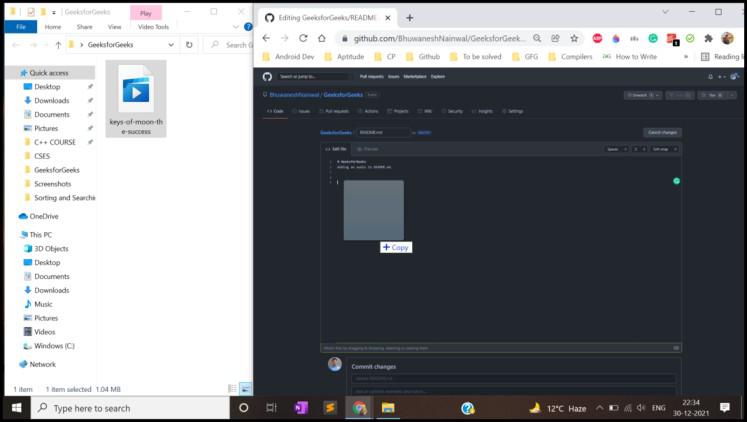Open Explore in the GitHub header
The height and width of the screenshot is (422, 747).
pos(438,76)
